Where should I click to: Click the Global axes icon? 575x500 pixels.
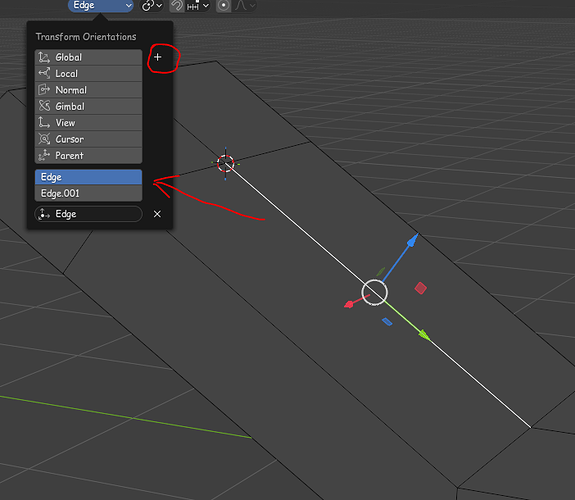(x=44, y=57)
